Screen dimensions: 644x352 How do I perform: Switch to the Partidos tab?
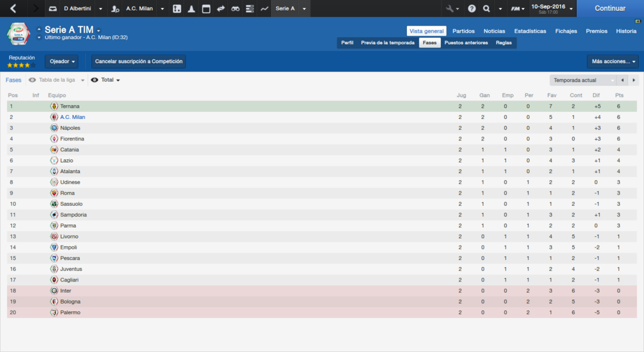pos(464,31)
